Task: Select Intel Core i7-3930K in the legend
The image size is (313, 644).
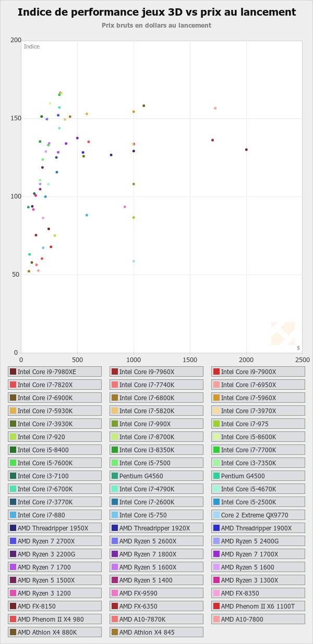Action: (x=55, y=424)
